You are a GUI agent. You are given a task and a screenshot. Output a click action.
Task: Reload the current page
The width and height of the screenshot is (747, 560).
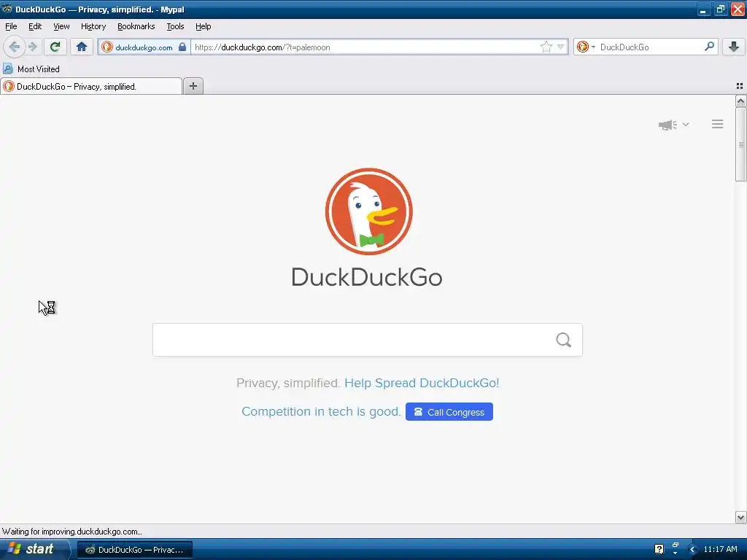click(55, 47)
